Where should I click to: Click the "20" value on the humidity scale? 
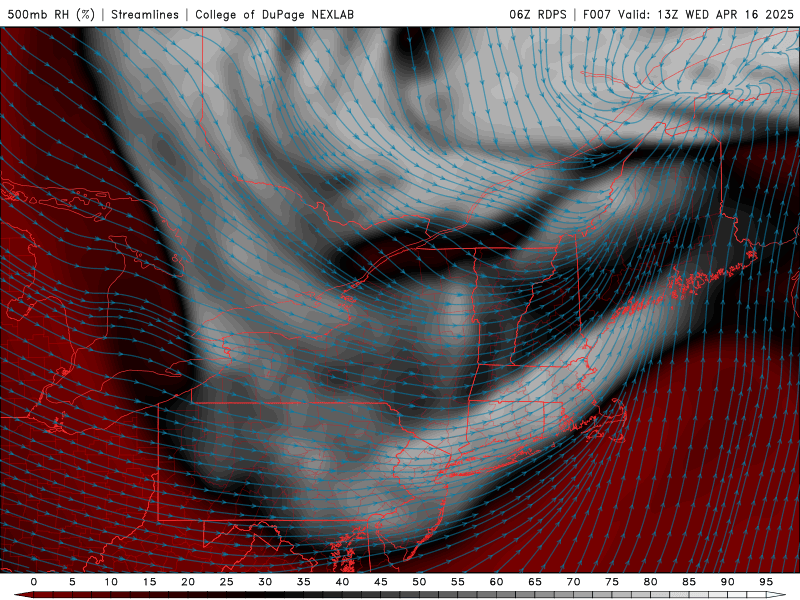pyautogui.click(x=188, y=582)
